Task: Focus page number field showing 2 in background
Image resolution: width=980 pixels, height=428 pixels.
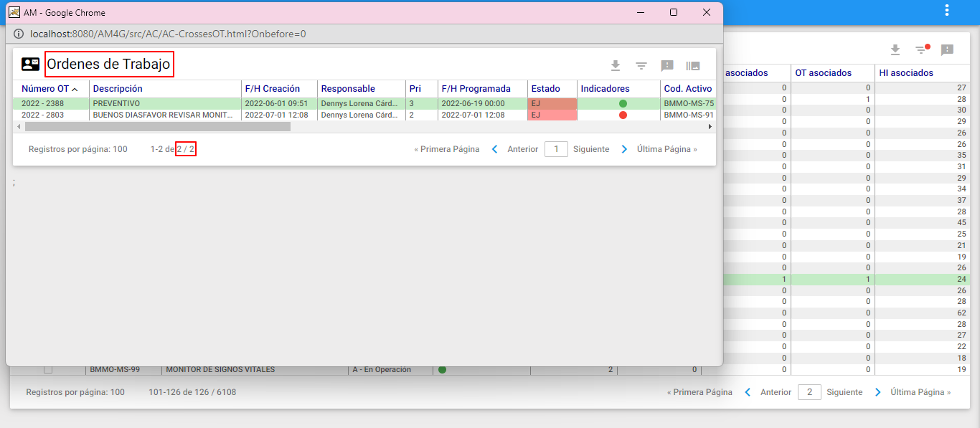Action: 809,392
